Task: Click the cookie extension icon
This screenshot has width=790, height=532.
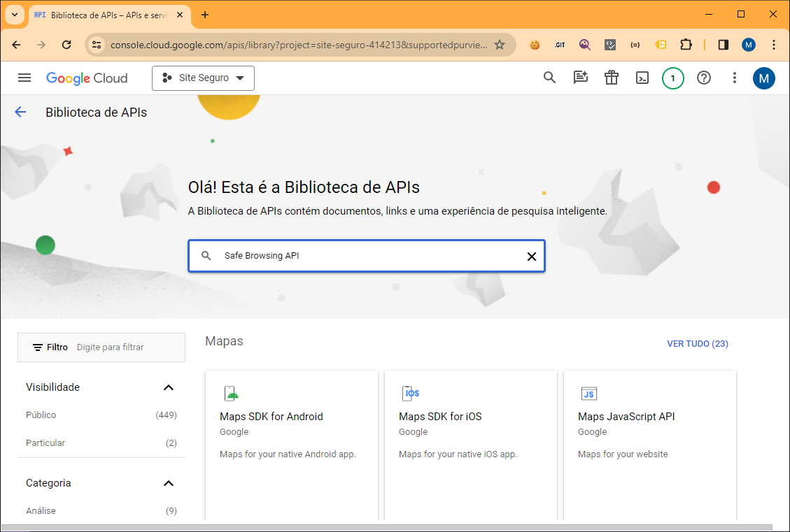Action: tap(535, 45)
